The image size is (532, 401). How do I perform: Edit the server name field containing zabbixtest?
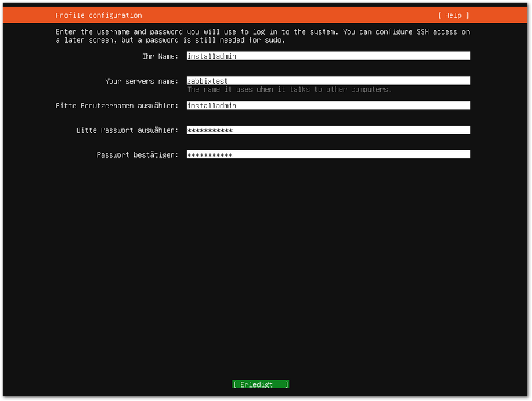[328, 81]
